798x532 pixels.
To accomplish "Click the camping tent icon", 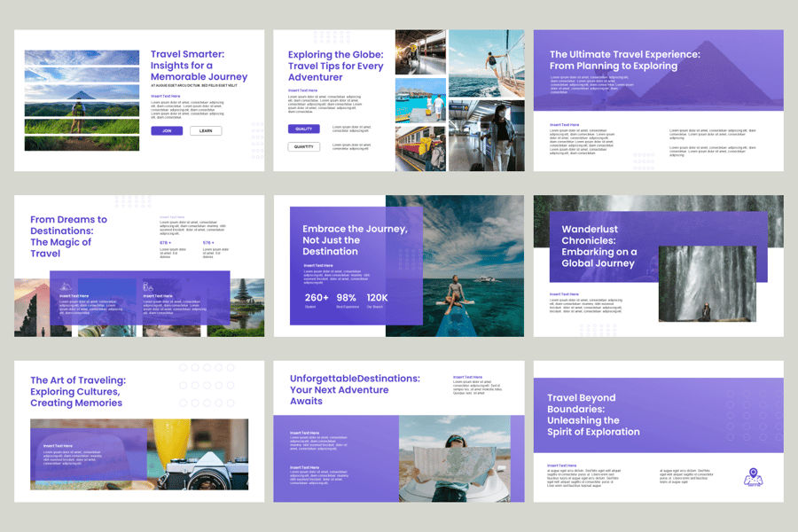I will point(66,287).
